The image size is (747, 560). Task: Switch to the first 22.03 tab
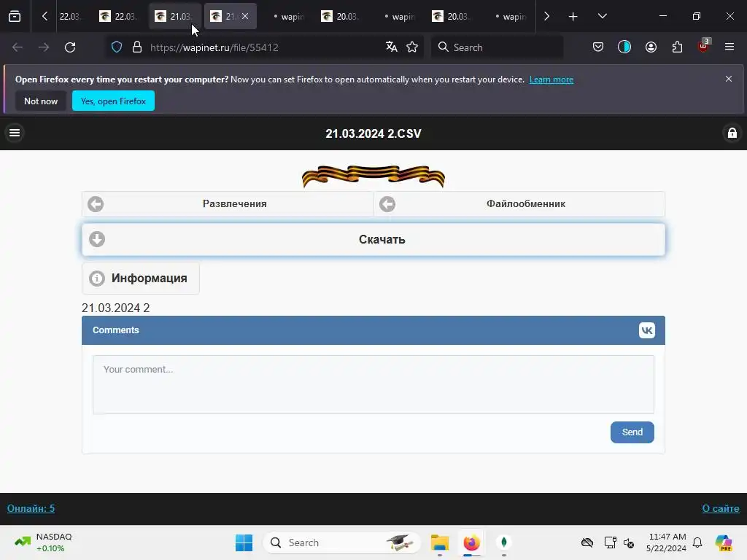[69, 16]
